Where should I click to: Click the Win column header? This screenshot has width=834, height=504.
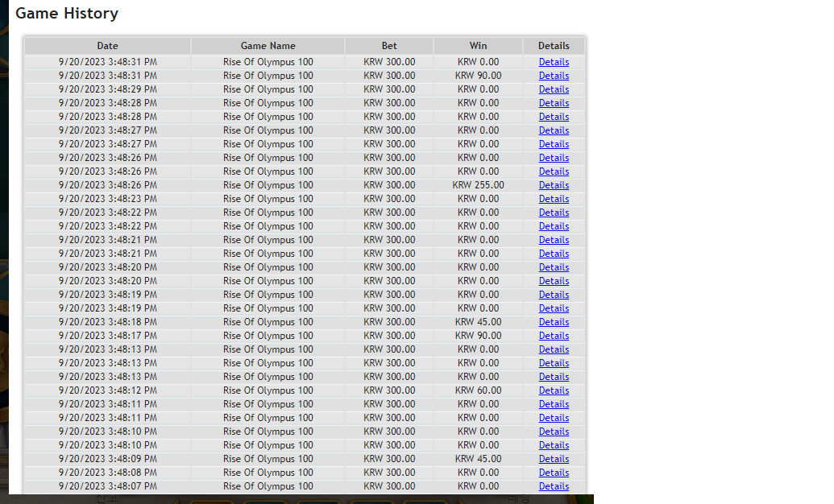click(x=478, y=46)
